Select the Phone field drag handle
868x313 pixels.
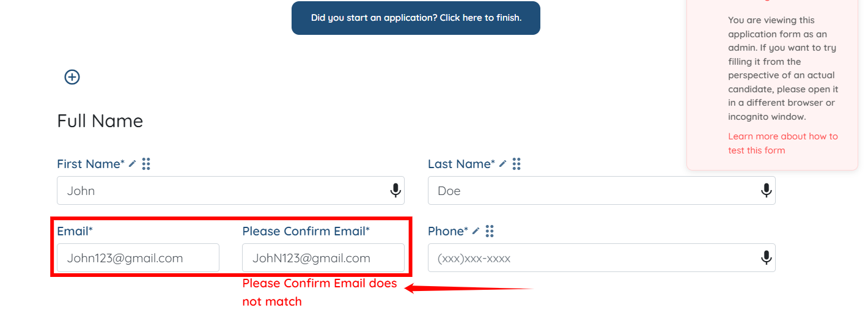(x=490, y=231)
